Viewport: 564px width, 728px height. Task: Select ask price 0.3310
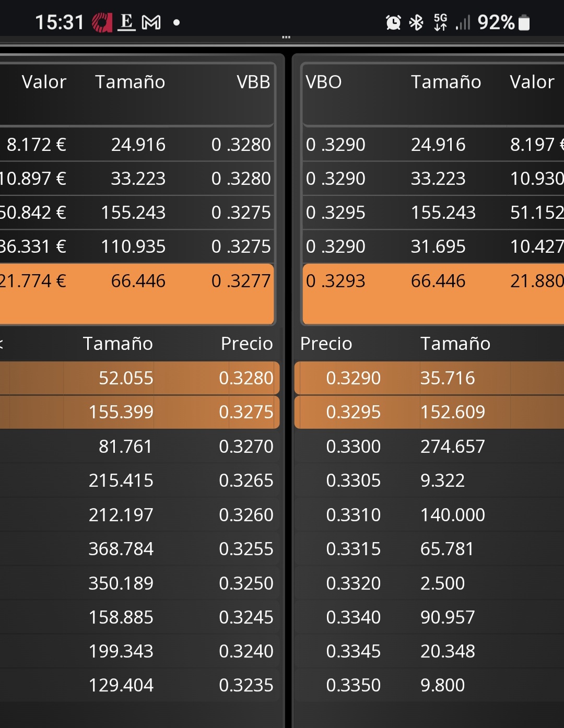[354, 515]
